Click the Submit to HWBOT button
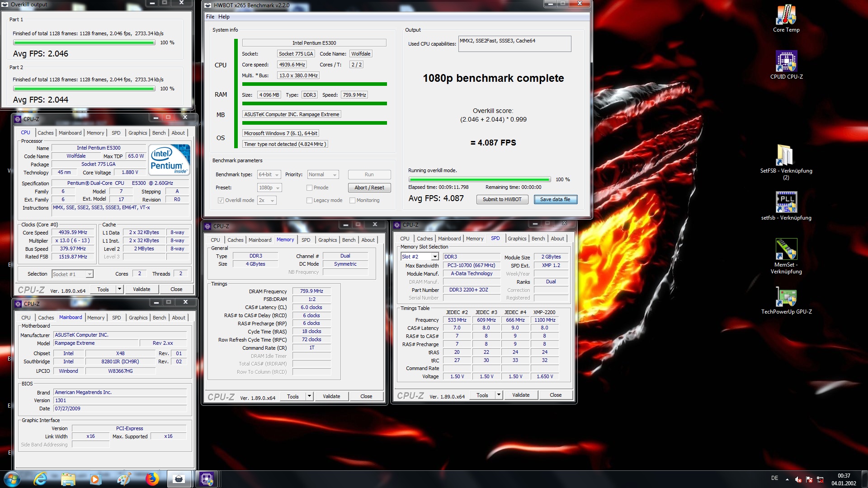The height and width of the screenshot is (488, 868). point(502,199)
